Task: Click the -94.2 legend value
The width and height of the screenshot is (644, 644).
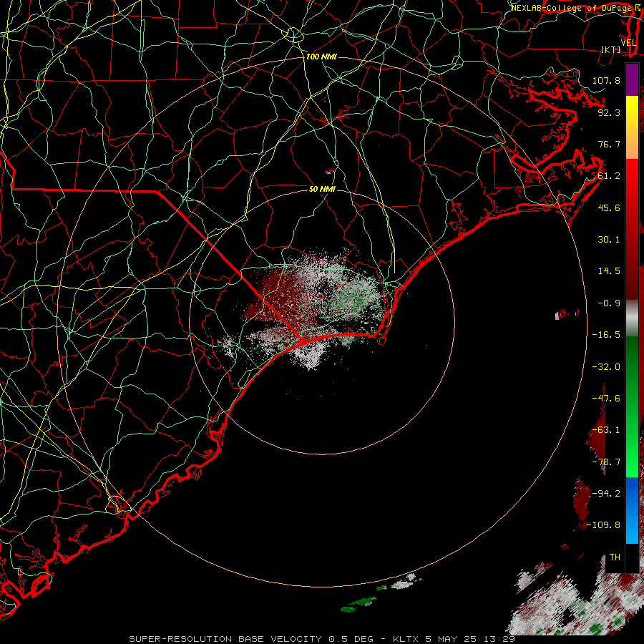Action: [606, 494]
